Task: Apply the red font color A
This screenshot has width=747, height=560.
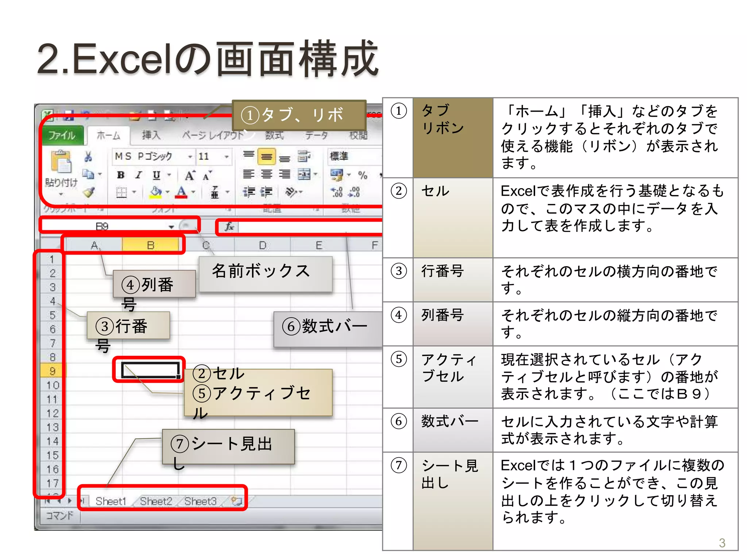Action: [x=182, y=192]
